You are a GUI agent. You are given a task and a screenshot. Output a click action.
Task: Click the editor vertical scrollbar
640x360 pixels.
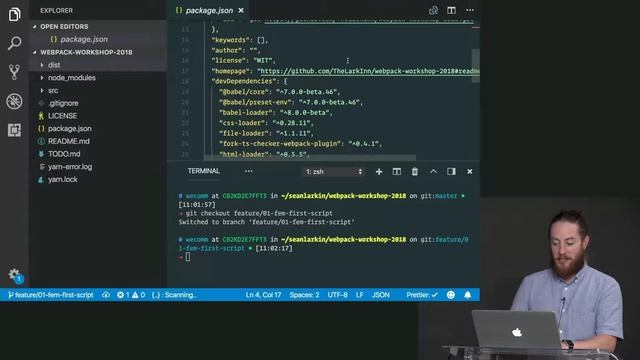476,65
